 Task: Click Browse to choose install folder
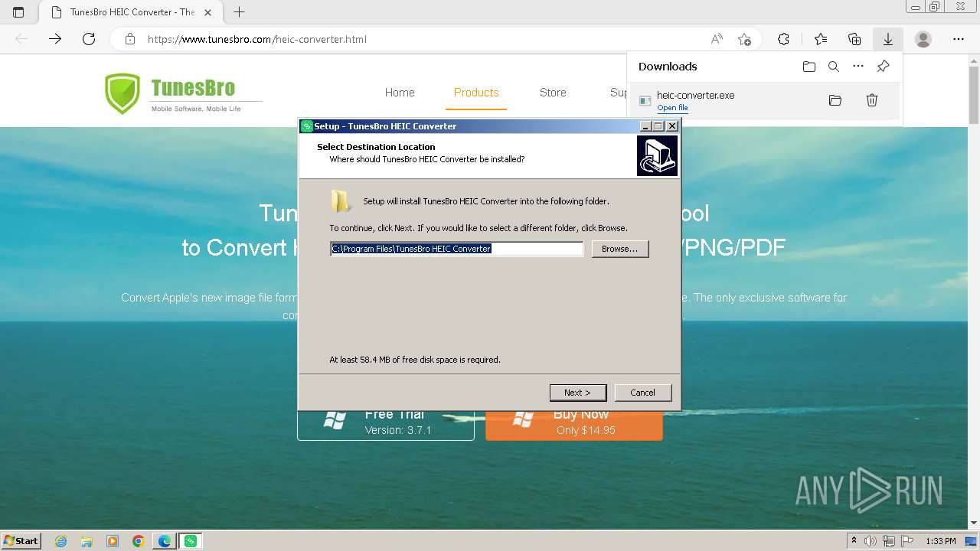[620, 249]
